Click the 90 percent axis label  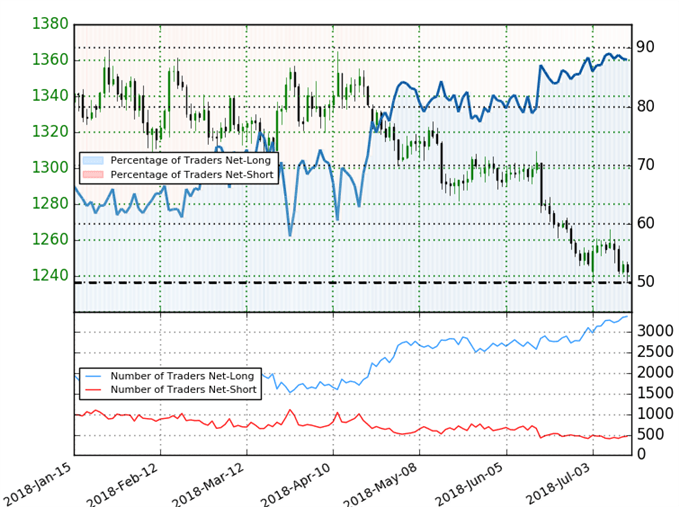click(x=645, y=47)
